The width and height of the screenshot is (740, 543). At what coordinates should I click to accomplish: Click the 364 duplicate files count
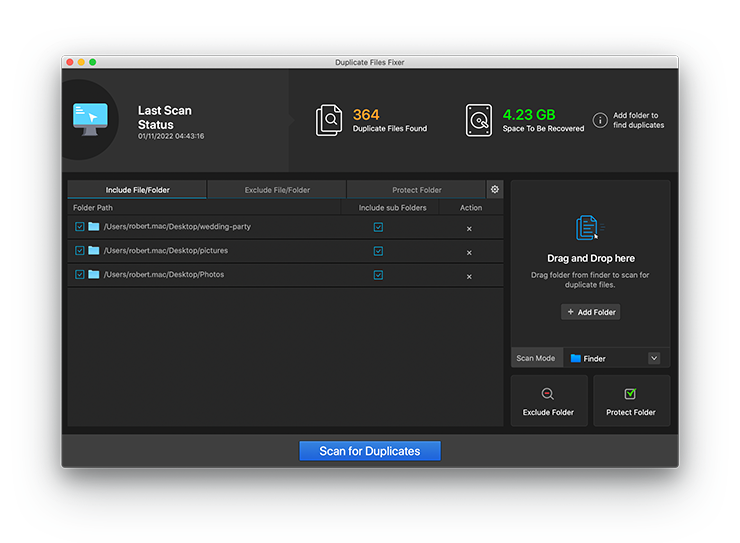(366, 115)
